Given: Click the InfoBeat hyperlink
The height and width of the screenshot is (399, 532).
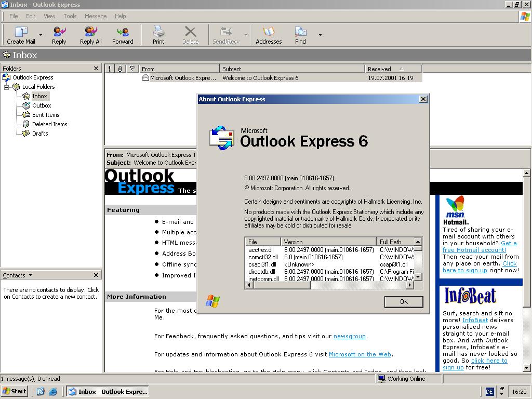Looking at the screenshot, I should click(x=475, y=320).
